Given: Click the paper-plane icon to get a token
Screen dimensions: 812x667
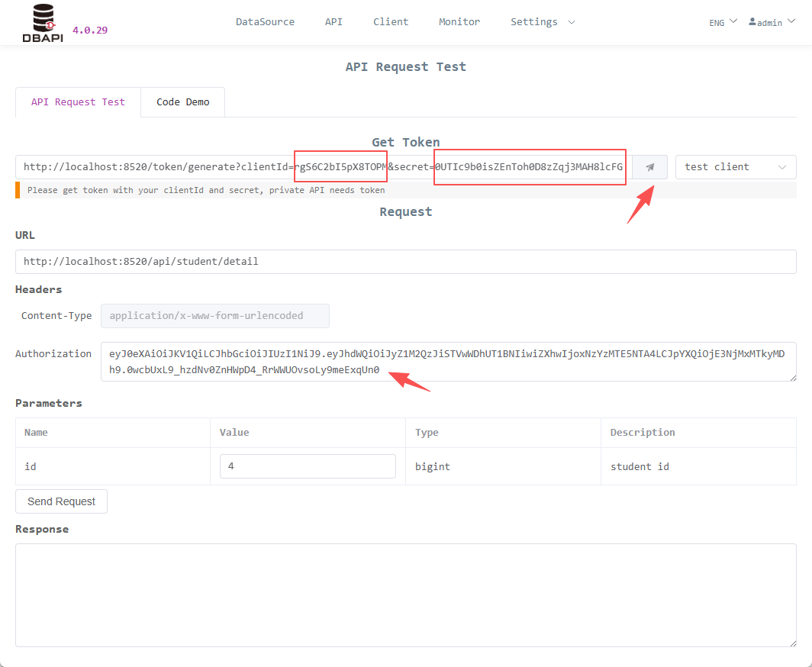Looking at the screenshot, I should [649, 166].
